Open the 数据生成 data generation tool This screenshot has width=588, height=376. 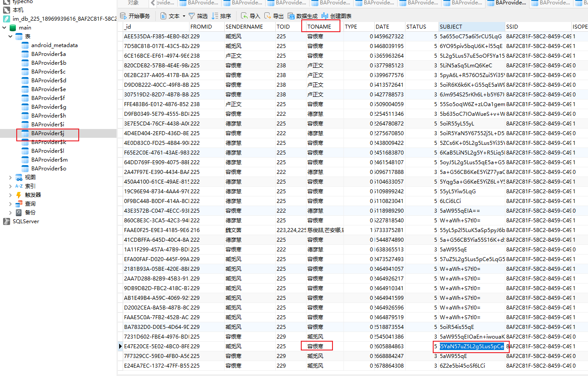pyautogui.click(x=303, y=16)
